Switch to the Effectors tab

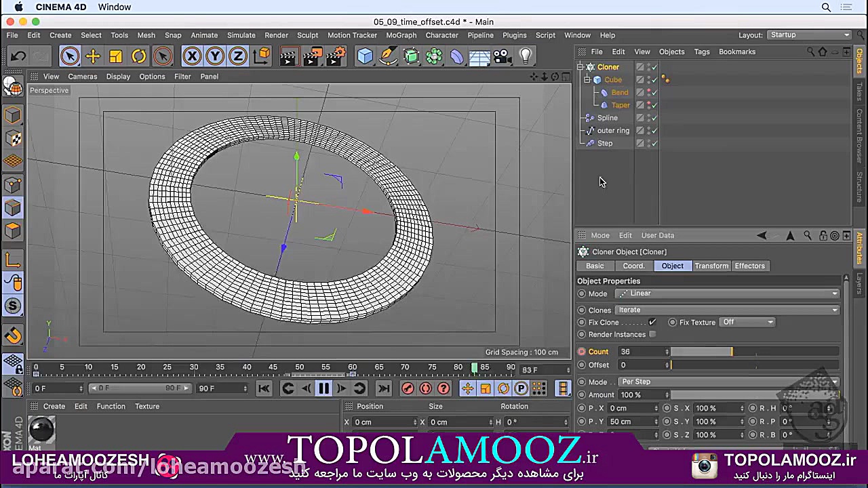tap(749, 266)
